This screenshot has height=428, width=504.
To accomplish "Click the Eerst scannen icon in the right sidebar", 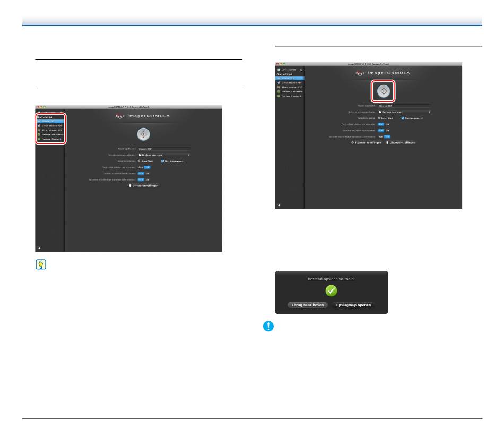I will point(279,70).
